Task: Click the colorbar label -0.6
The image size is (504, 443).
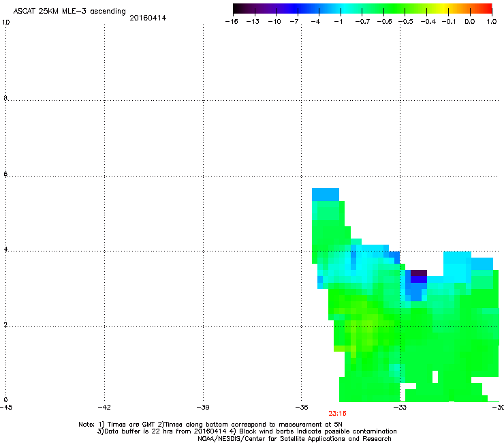Action: 384,22
